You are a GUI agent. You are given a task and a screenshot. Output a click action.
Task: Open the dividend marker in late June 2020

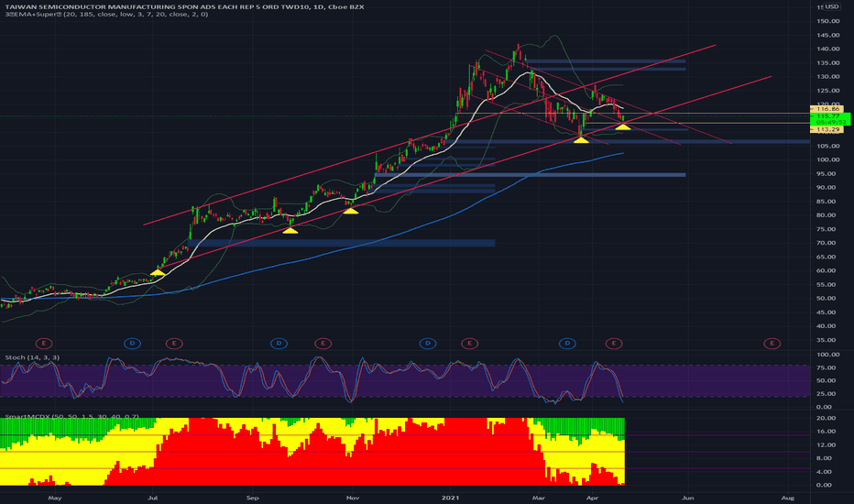pos(132,344)
